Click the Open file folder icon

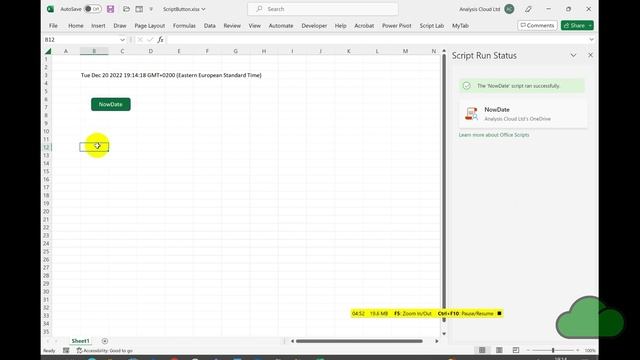tap(127, 9)
